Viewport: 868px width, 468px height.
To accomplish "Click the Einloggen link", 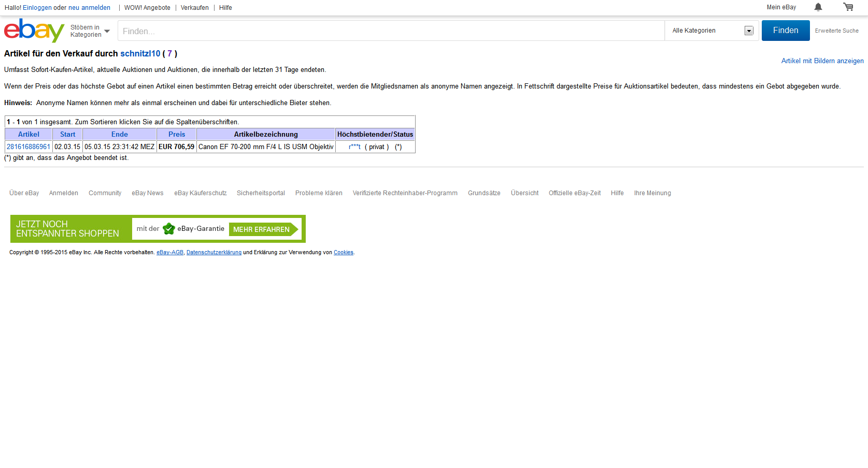I will click(x=37, y=8).
